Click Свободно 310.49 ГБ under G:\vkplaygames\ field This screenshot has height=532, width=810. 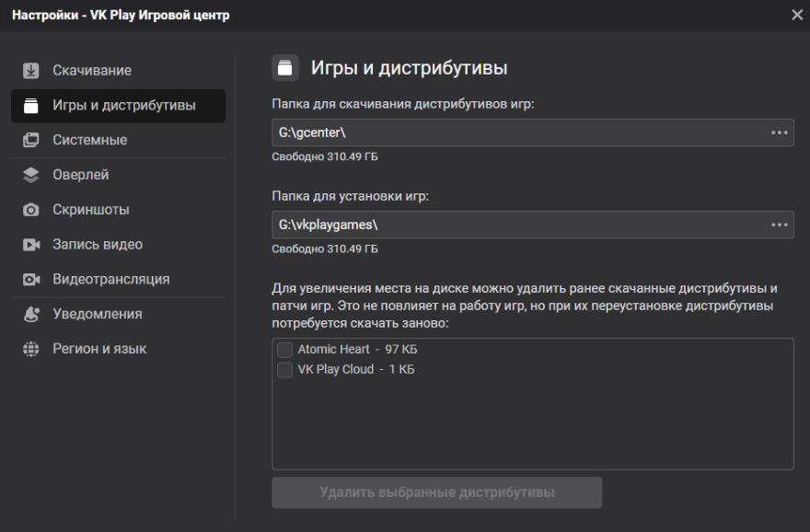pos(325,249)
